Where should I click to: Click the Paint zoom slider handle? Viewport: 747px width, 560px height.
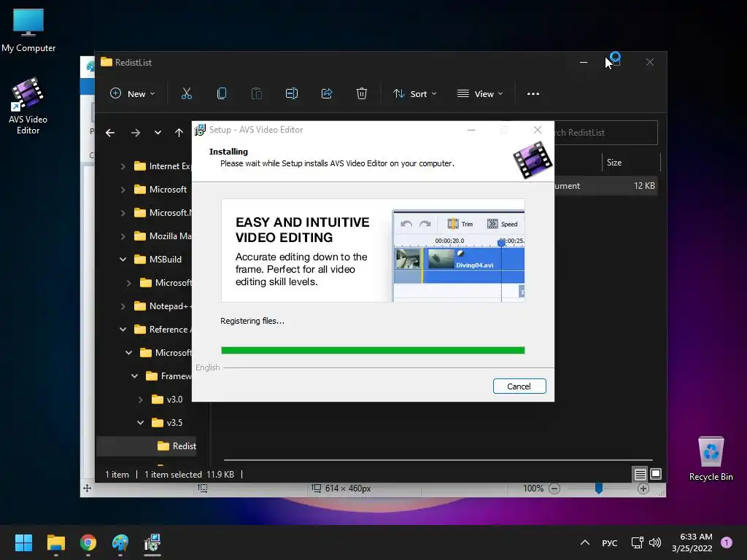pyautogui.click(x=599, y=489)
